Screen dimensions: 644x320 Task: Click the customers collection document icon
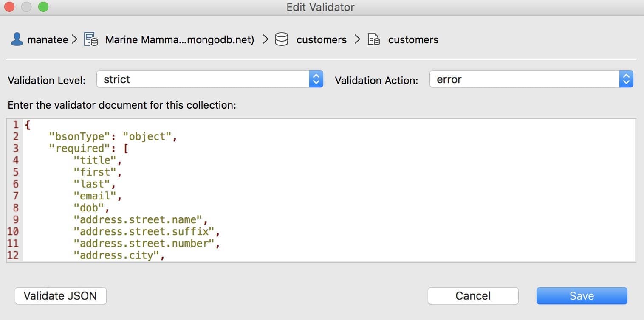point(373,39)
